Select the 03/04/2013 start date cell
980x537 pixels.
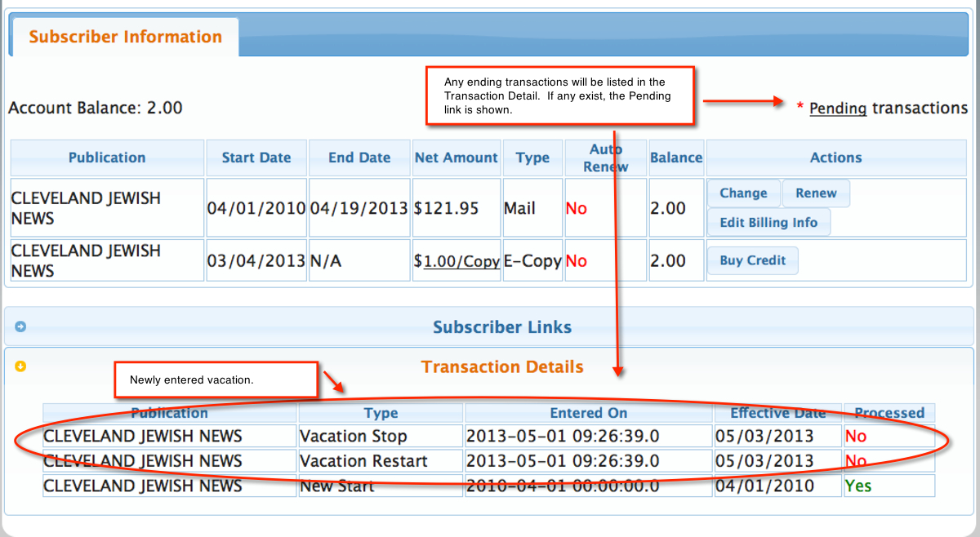coord(256,261)
